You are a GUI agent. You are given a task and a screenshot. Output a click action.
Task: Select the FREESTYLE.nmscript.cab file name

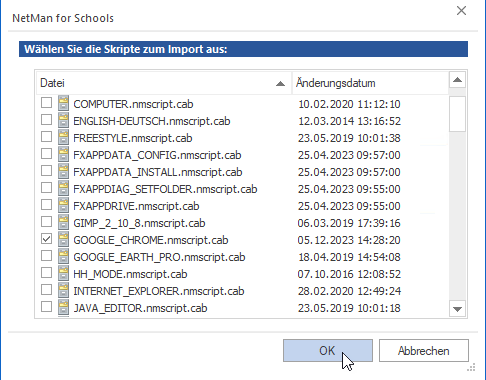click(133, 138)
